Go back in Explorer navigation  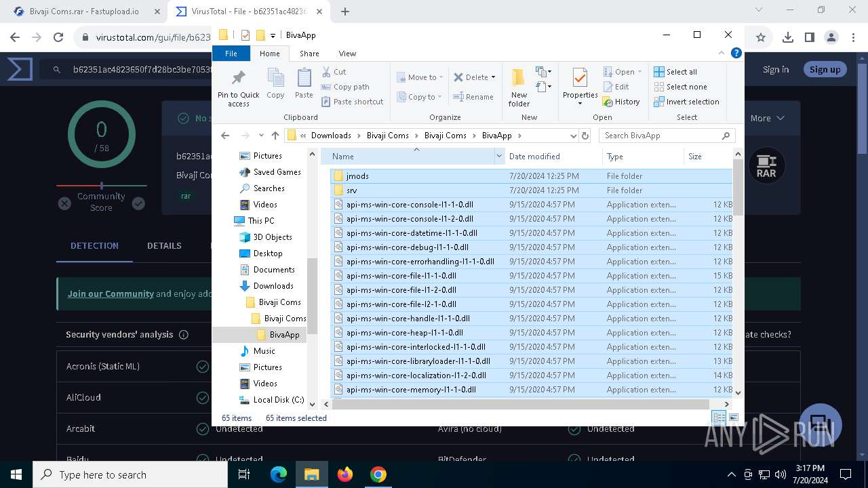click(225, 136)
